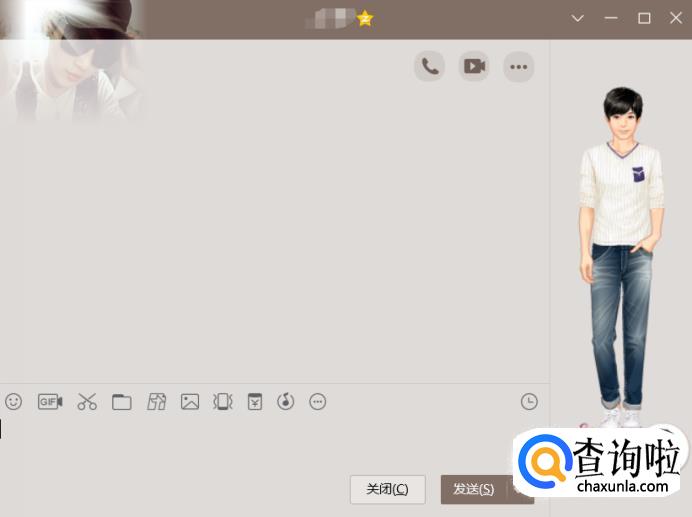Send a file with folder icon

coord(122,402)
